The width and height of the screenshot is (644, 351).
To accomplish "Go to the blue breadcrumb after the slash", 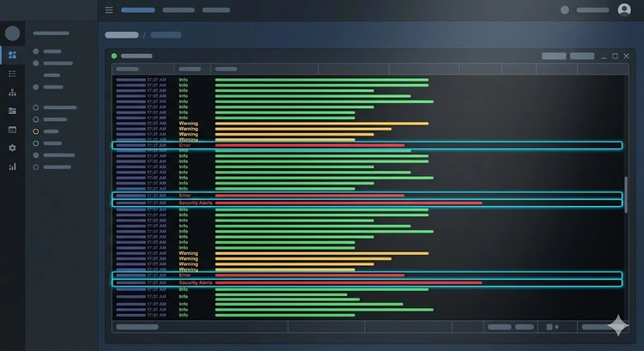I will pos(166,35).
